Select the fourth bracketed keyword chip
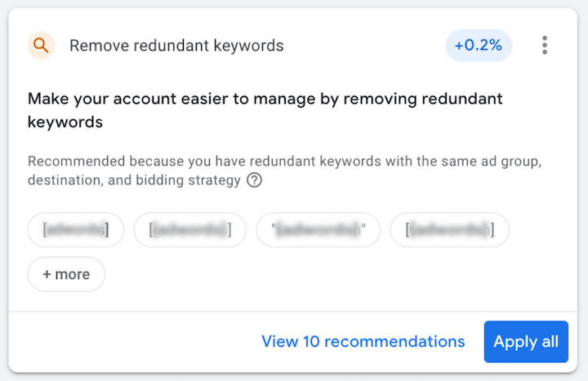This screenshot has height=381, width=588. tap(449, 230)
